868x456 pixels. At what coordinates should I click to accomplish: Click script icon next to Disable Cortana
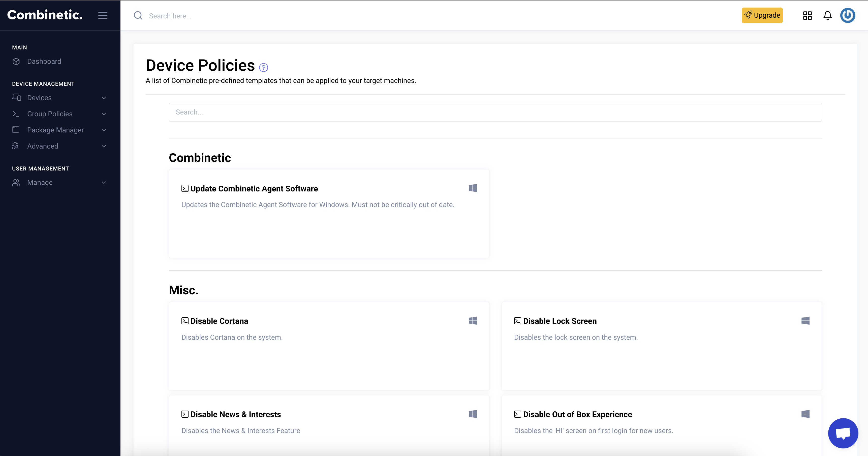[185, 321]
